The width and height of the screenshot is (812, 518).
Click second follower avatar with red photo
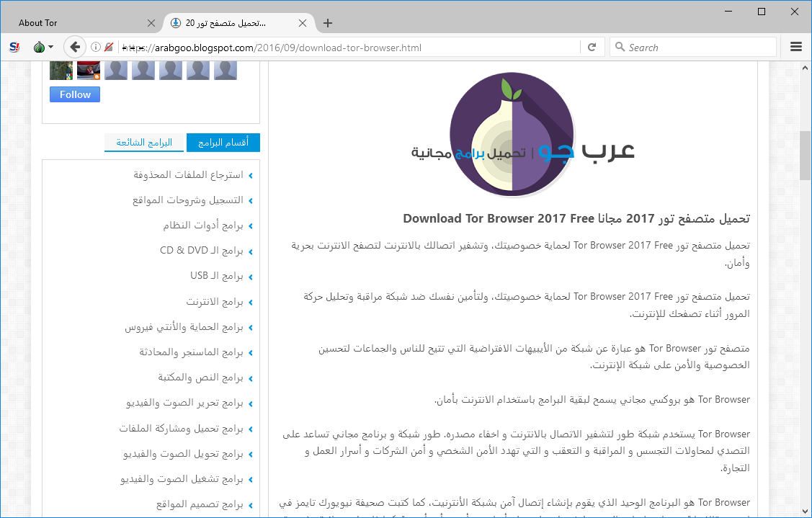pos(88,71)
